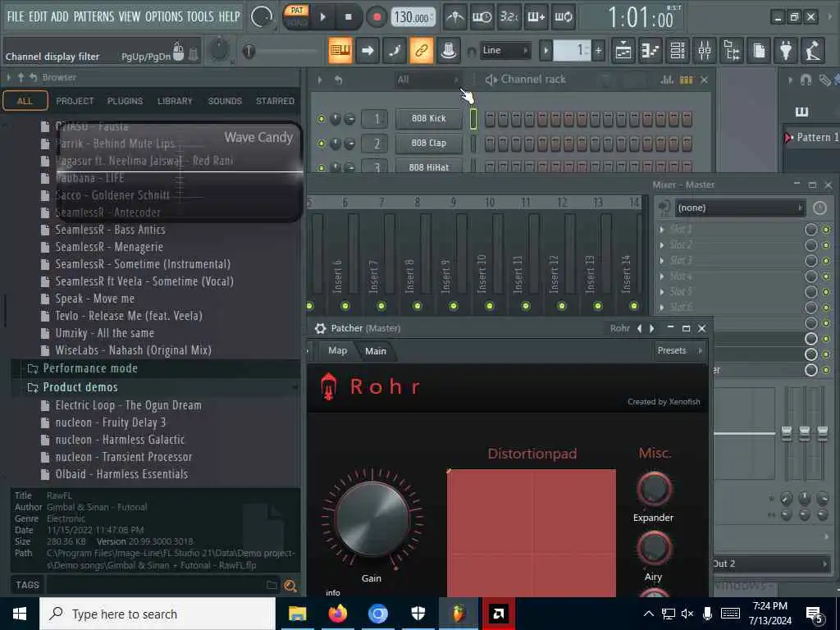Click the Record button
840x630 pixels.
coord(377,17)
